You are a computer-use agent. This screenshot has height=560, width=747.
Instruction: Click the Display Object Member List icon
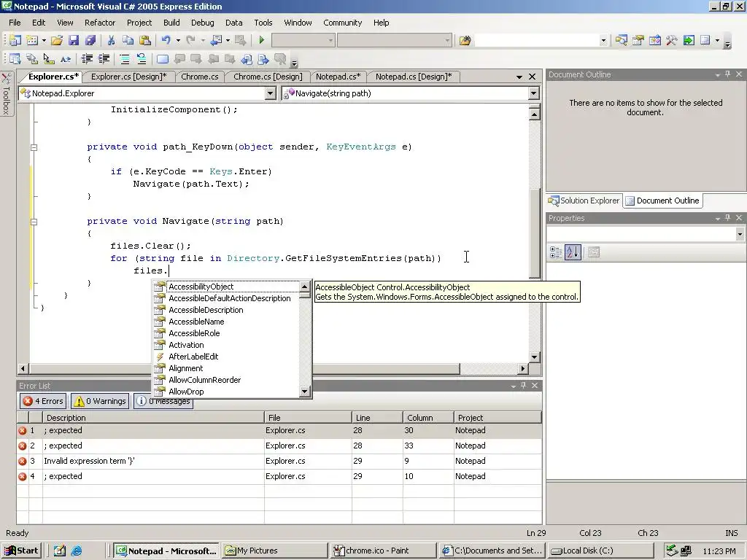pyautogui.click(x=15, y=59)
